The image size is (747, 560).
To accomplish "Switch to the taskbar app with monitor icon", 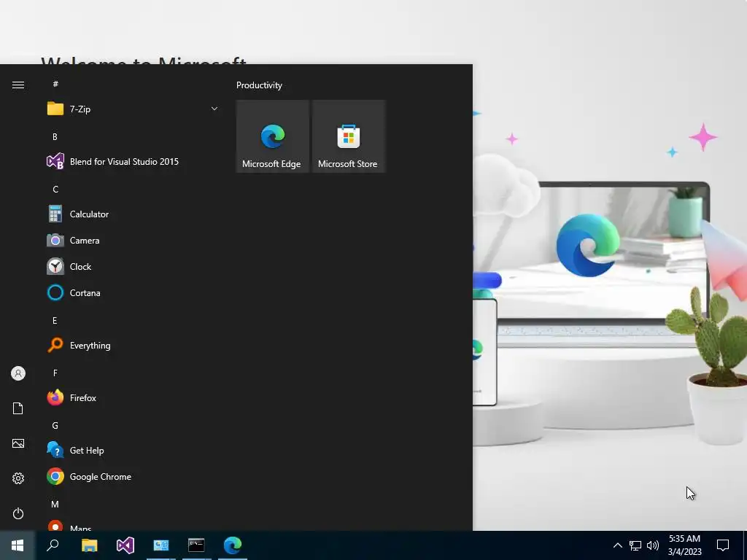I will pos(161,545).
